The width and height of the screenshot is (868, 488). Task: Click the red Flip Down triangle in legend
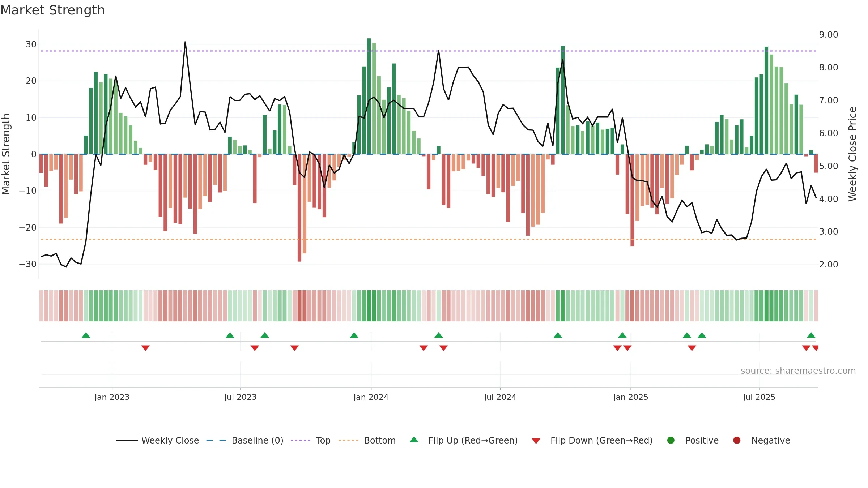point(536,441)
